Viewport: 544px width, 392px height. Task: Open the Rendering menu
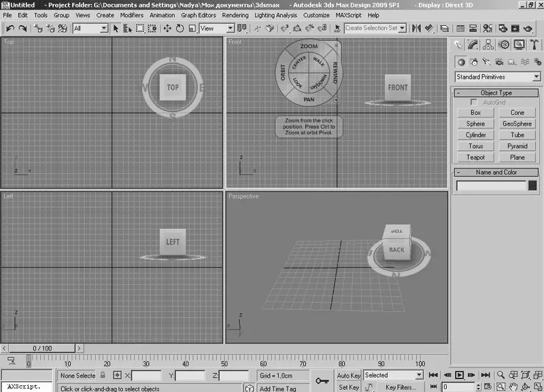coord(235,15)
